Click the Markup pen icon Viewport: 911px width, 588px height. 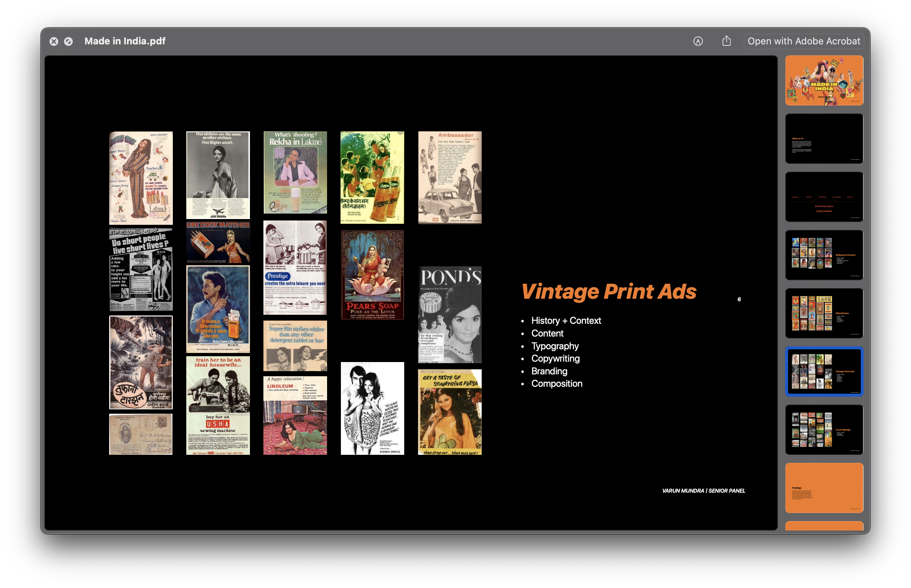click(698, 41)
